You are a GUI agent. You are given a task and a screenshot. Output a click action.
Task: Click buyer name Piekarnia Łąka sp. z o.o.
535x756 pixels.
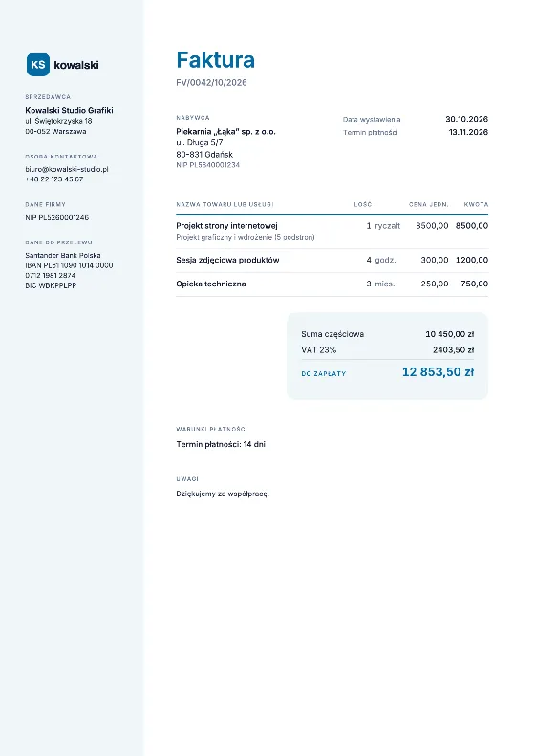[225, 131]
